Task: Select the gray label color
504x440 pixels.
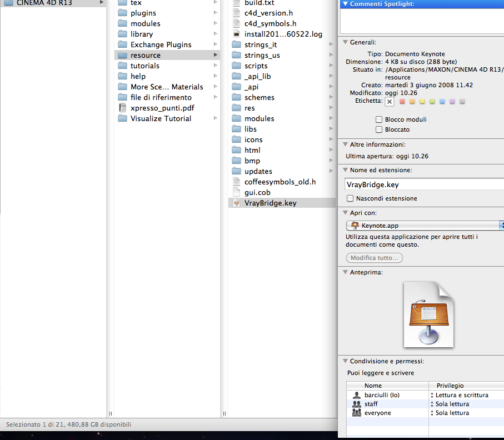Action: (x=462, y=102)
